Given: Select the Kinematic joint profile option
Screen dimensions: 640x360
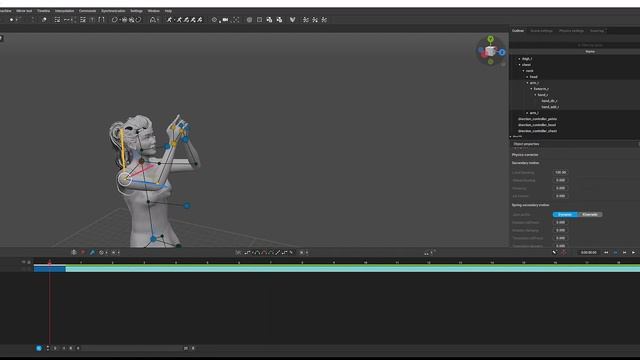Looking at the screenshot, I should 589,215.
